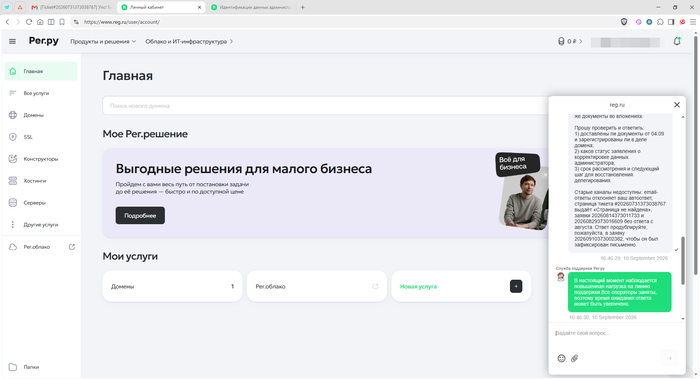Image resolution: width=700 pixels, height=379 pixels.
Task: Click the Все услуги list icon
Action: tap(13, 93)
